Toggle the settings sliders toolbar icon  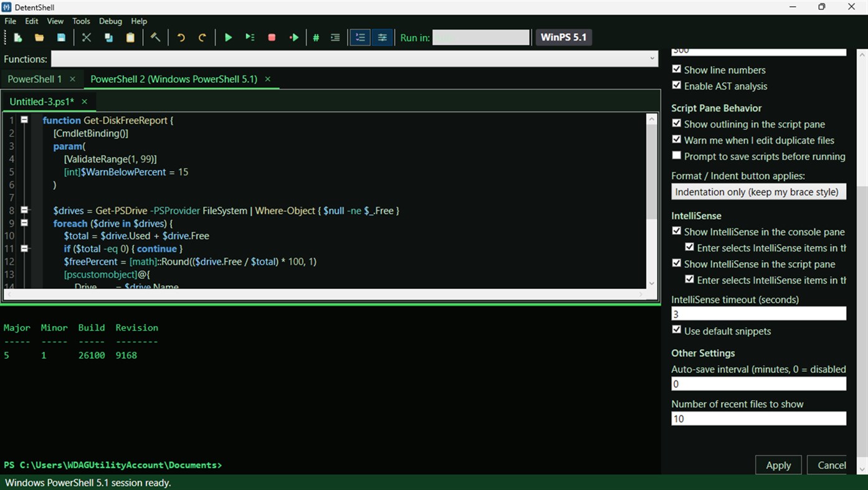pos(382,37)
